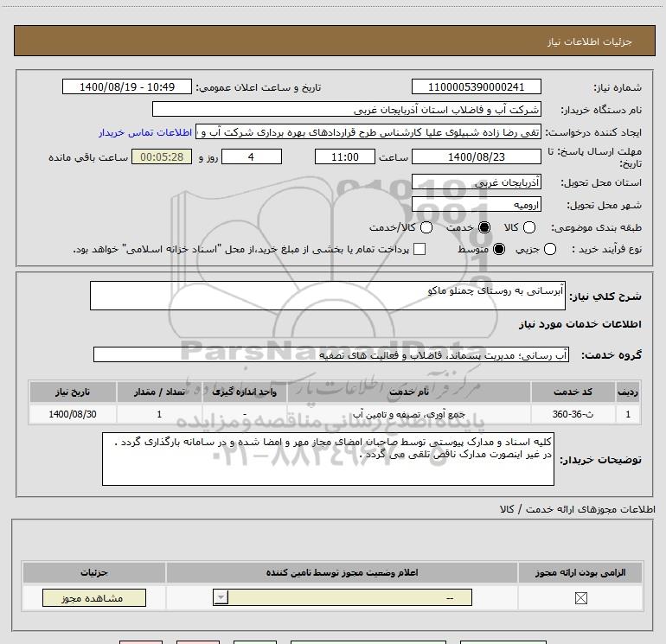This screenshot has width=666, height=644.
Task: Click the service group field
Action: click(x=331, y=354)
